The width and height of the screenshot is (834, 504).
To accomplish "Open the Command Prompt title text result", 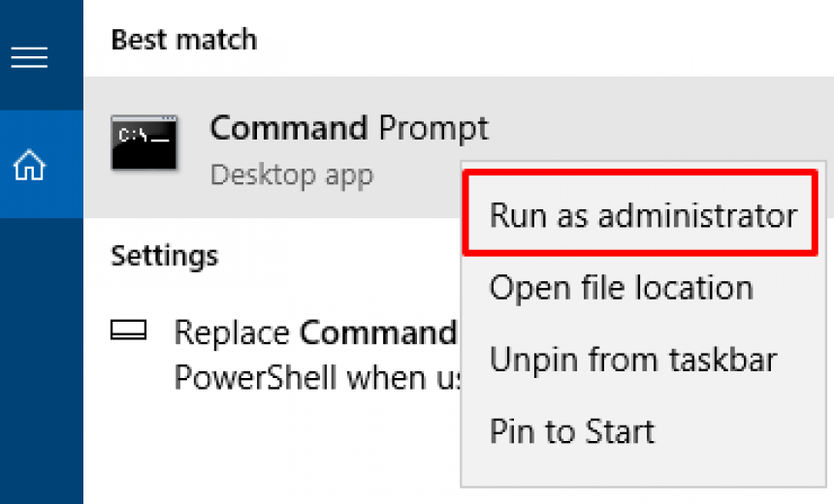I will 349,129.
